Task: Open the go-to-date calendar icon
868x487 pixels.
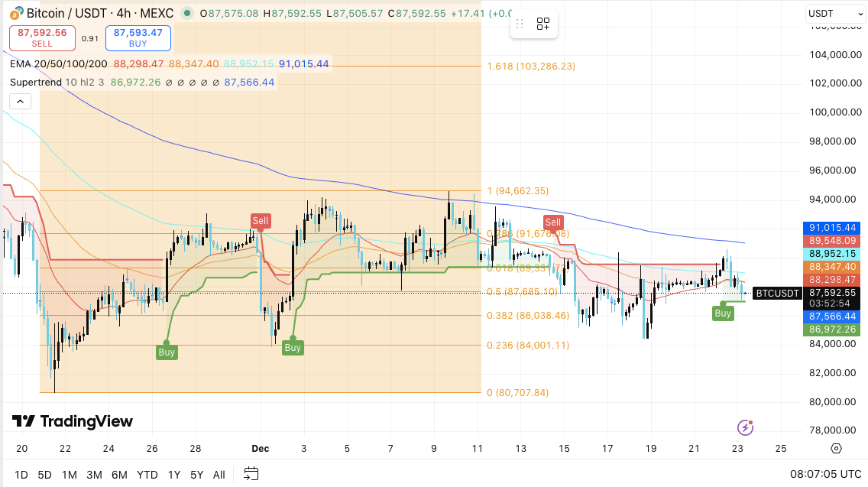Action: 251,474
